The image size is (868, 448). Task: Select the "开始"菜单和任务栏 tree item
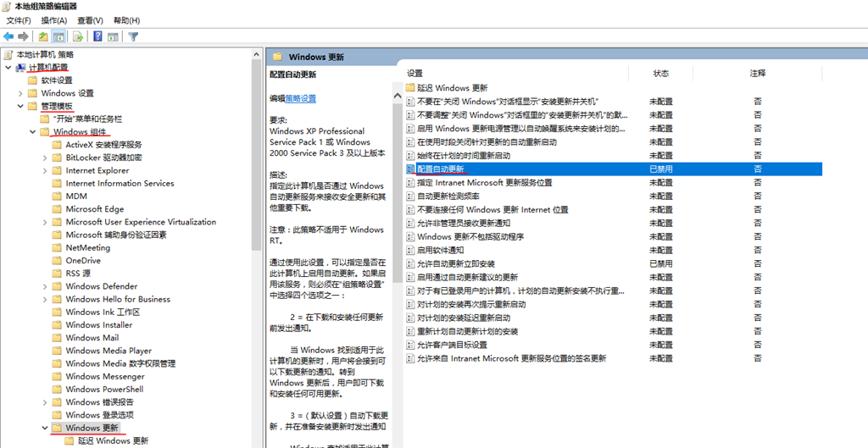point(87,119)
